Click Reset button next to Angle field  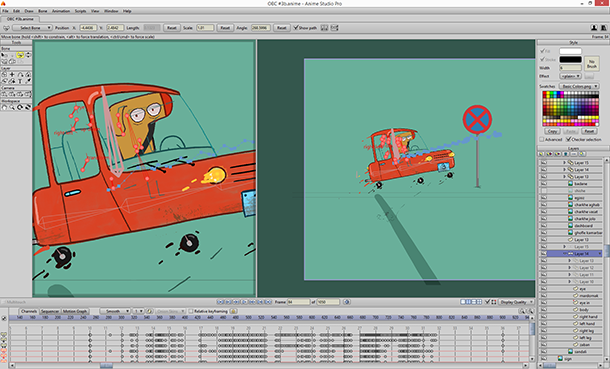click(281, 28)
